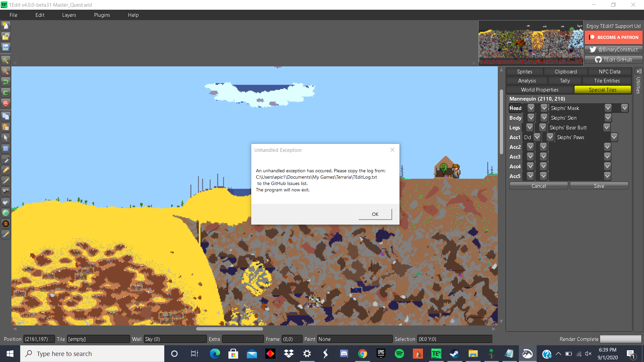Open the Plugins menu
This screenshot has width=644, height=362.
click(102, 15)
